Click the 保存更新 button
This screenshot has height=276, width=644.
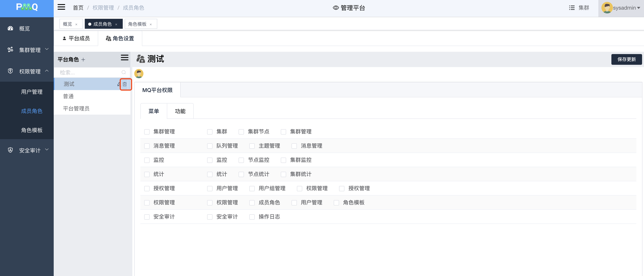(626, 59)
